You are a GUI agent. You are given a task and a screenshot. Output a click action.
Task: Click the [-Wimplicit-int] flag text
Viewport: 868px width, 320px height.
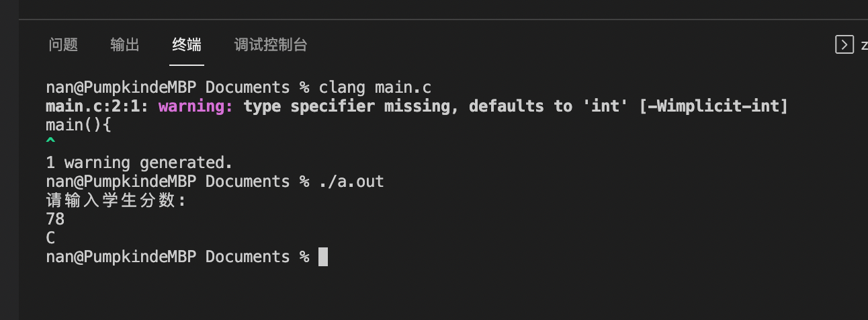[713, 106]
